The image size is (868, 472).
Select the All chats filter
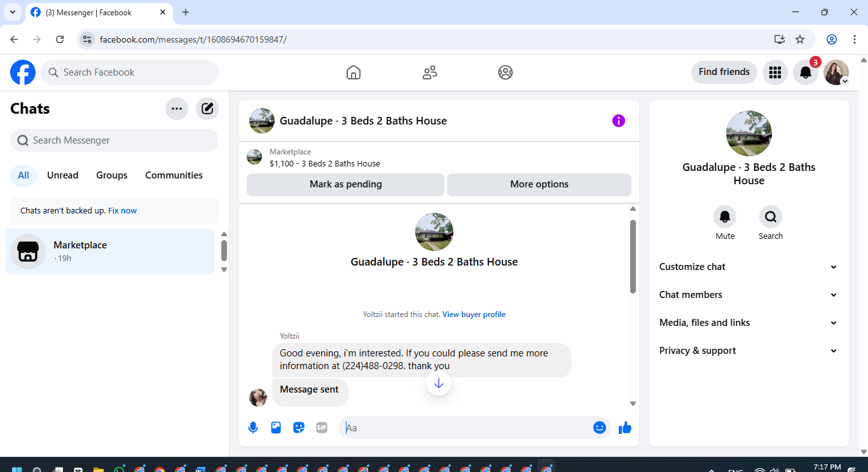click(24, 175)
